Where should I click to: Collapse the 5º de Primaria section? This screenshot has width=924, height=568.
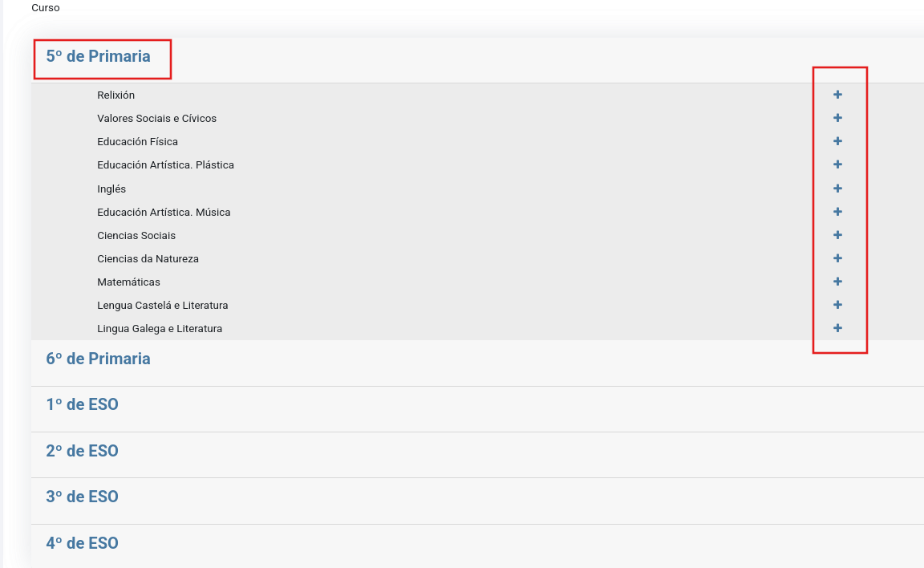coord(98,56)
